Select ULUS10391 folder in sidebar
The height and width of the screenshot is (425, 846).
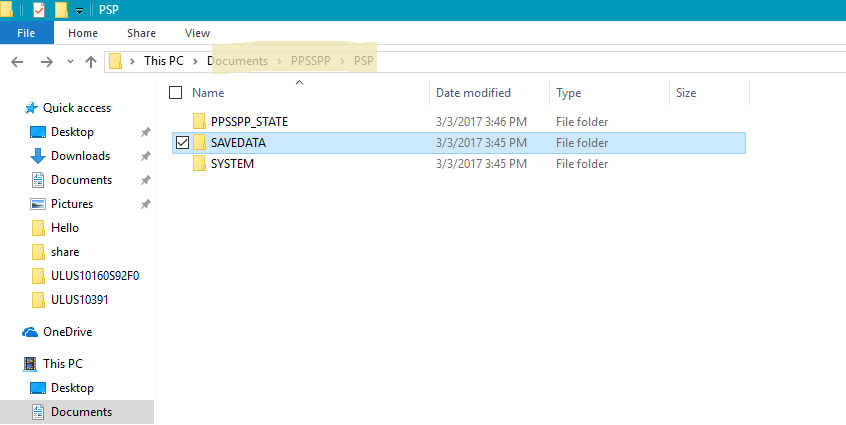point(80,300)
